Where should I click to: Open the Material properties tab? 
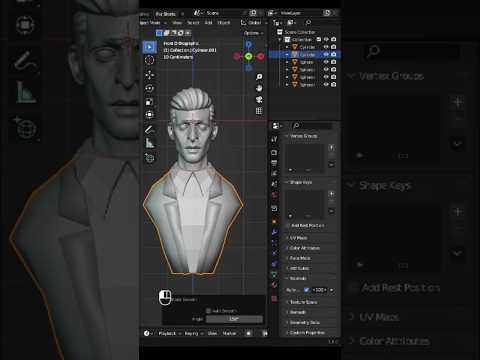pos(274,285)
